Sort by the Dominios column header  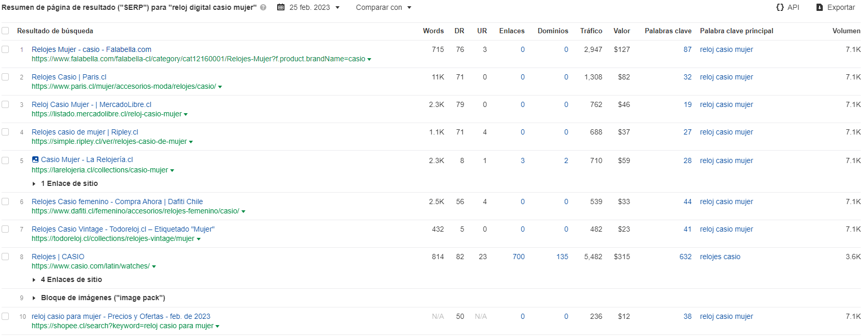(x=553, y=31)
